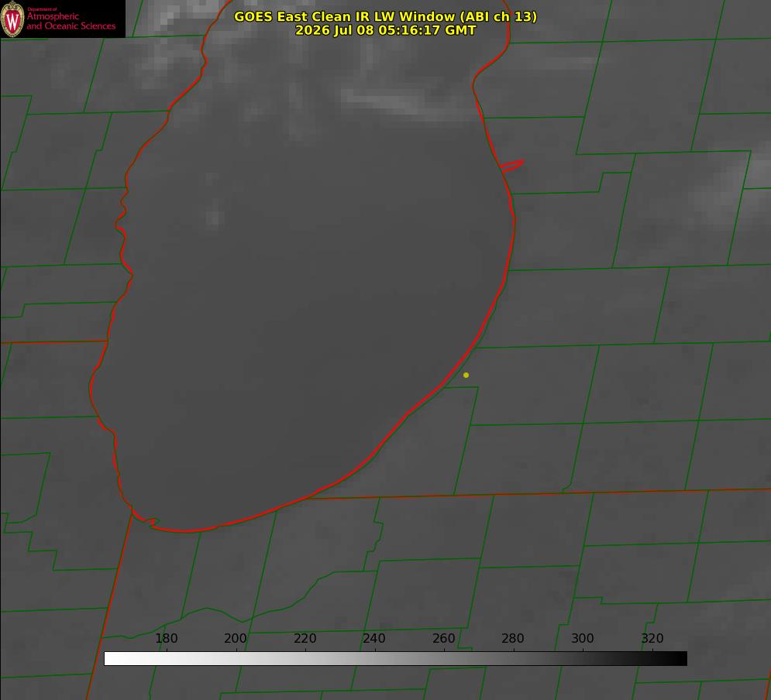Click the 240 label on the colorbar
The image size is (771, 700).
coord(374,638)
